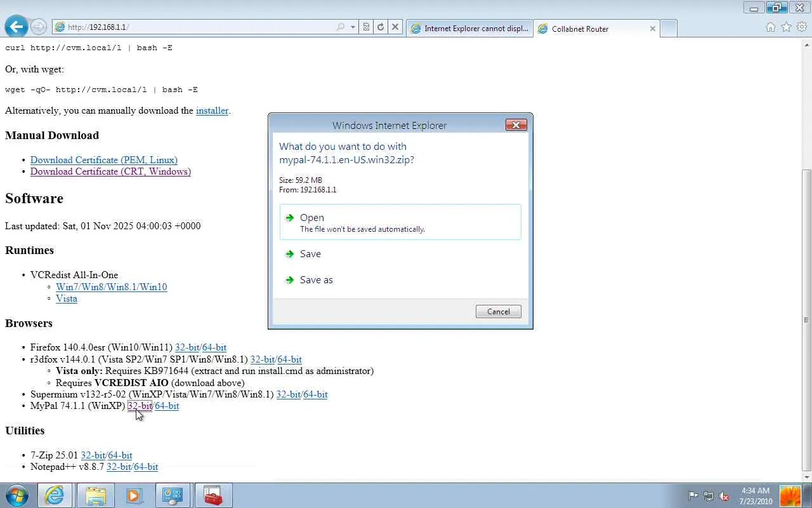The image size is (812, 508).
Task: Click the page scrollbar down arrow
Action: coord(807,477)
